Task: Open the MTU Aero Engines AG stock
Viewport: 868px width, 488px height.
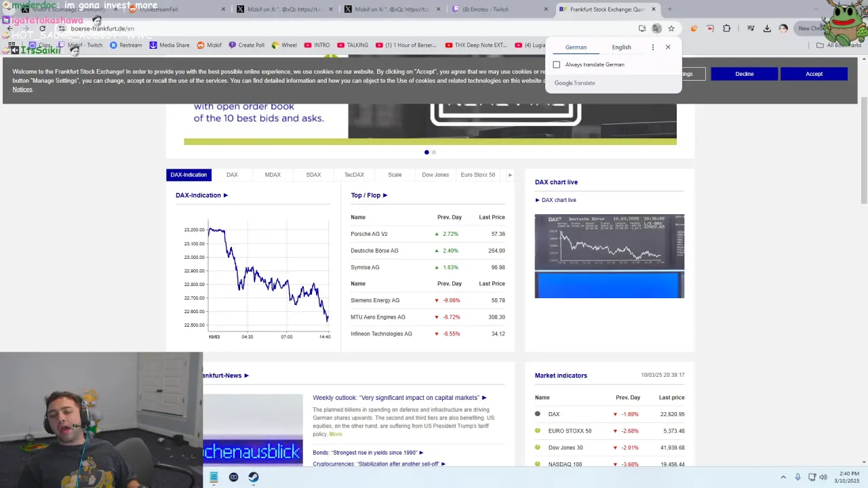Action: pos(378,317)
